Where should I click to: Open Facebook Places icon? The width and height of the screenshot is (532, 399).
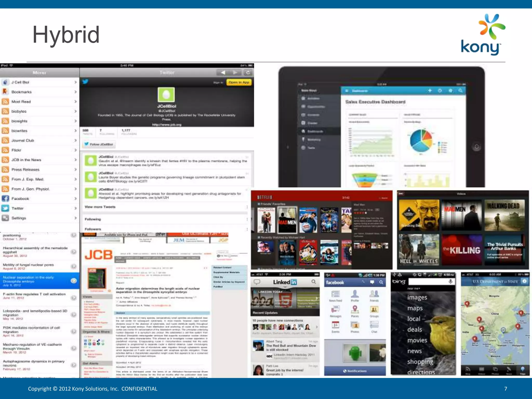pos(355,309)
